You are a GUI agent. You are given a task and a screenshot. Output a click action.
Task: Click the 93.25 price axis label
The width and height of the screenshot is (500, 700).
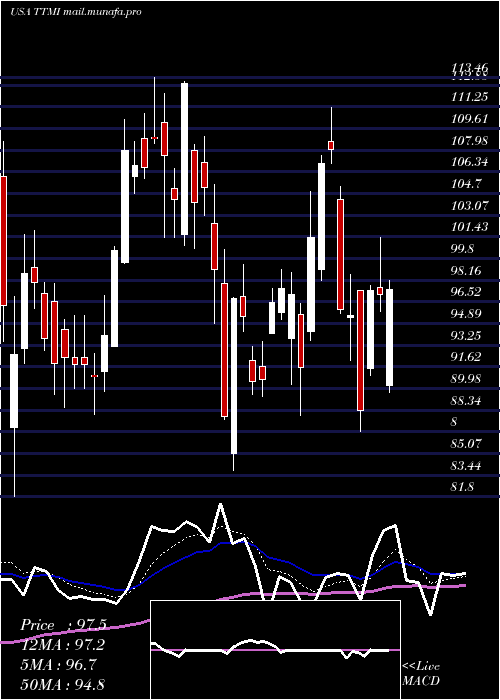point(467,335)
